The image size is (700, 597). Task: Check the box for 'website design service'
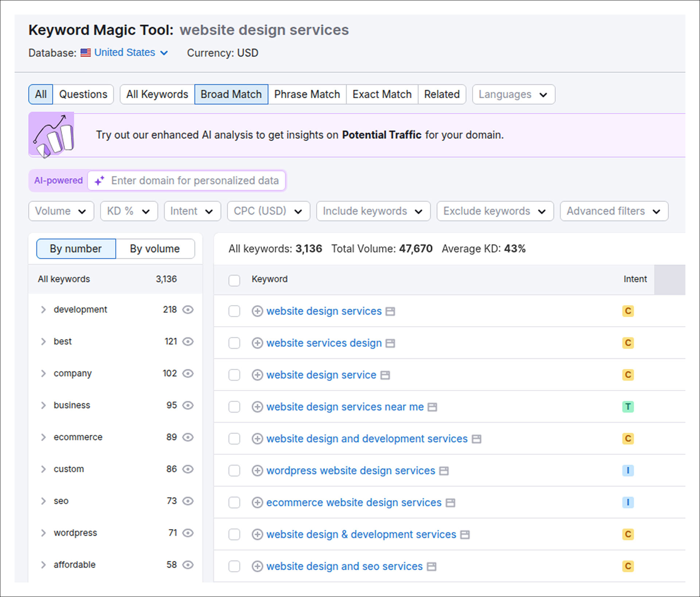point(234,375)
